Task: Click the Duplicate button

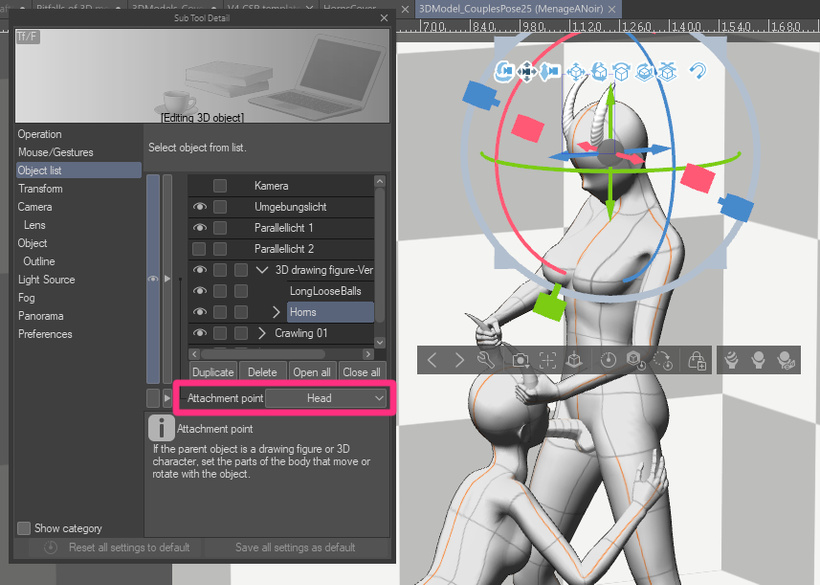Action: pyautogui.click(x=212, y=371)
